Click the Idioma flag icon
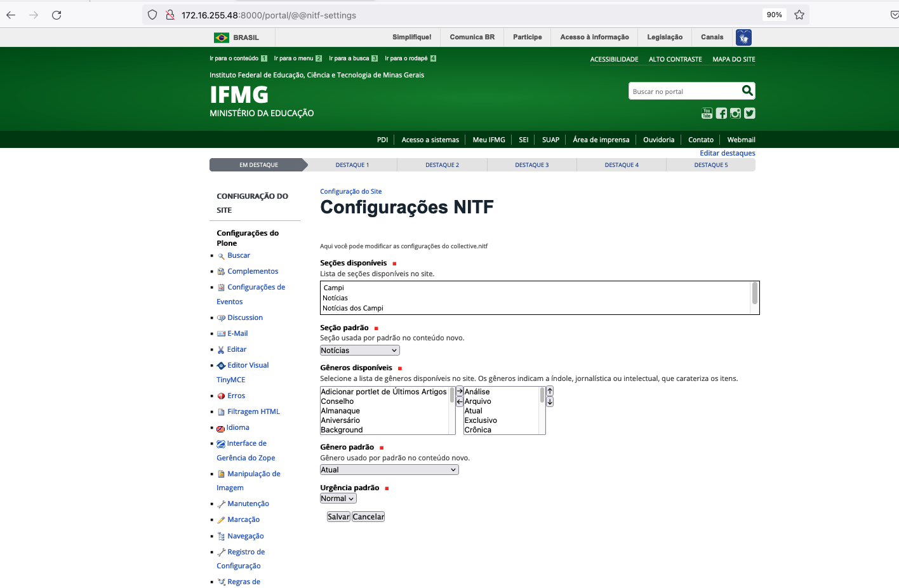899x588 pixels. pos(222,427)
